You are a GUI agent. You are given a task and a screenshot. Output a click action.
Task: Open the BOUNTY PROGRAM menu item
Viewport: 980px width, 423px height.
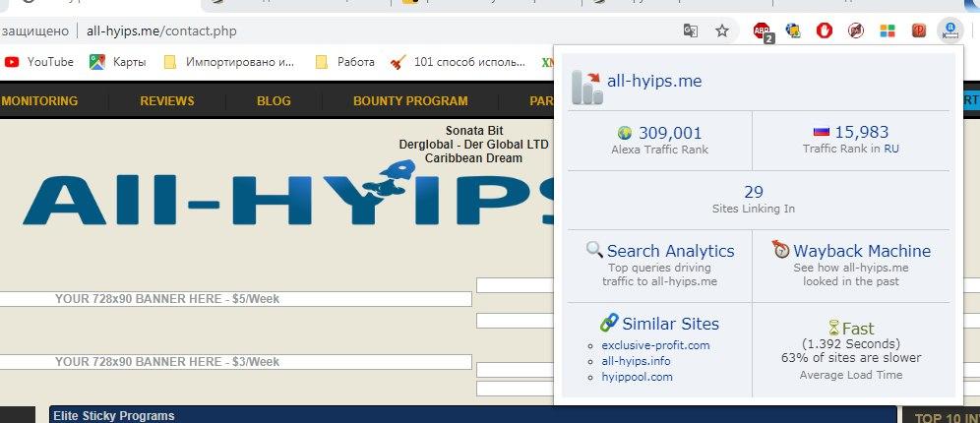[410, 100]
